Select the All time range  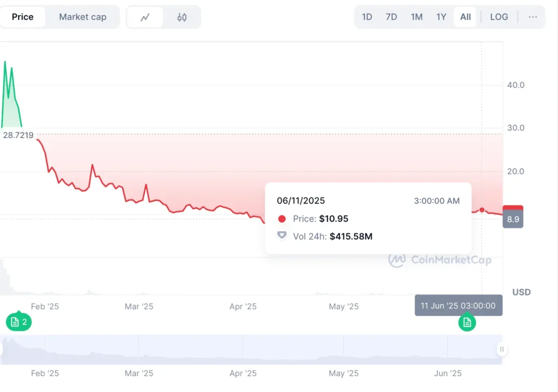465,17
